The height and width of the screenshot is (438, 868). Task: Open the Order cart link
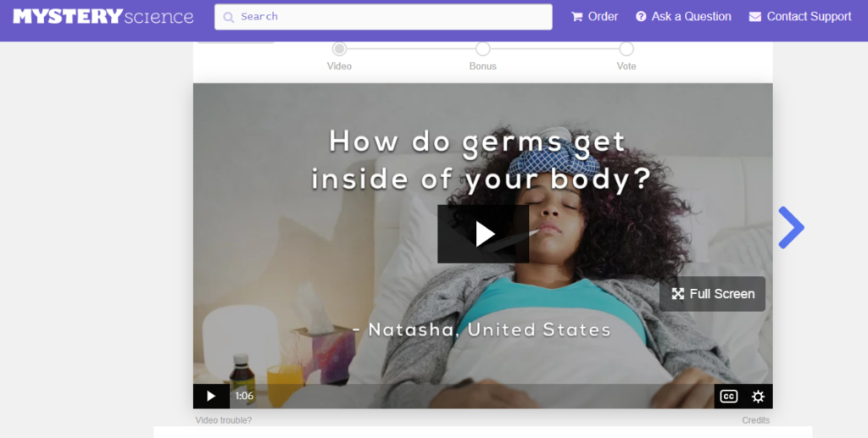tap(594, 17)
